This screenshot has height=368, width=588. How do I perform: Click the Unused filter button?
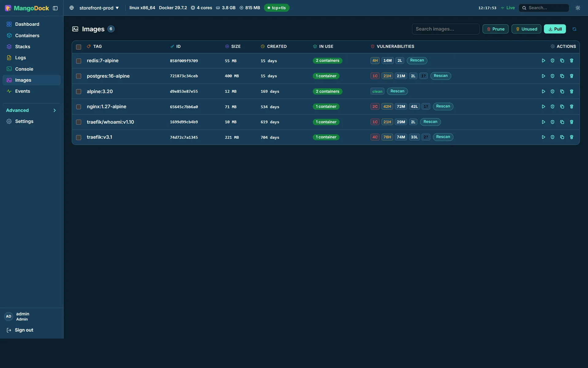pyautogui.click(x=526, y=29)
